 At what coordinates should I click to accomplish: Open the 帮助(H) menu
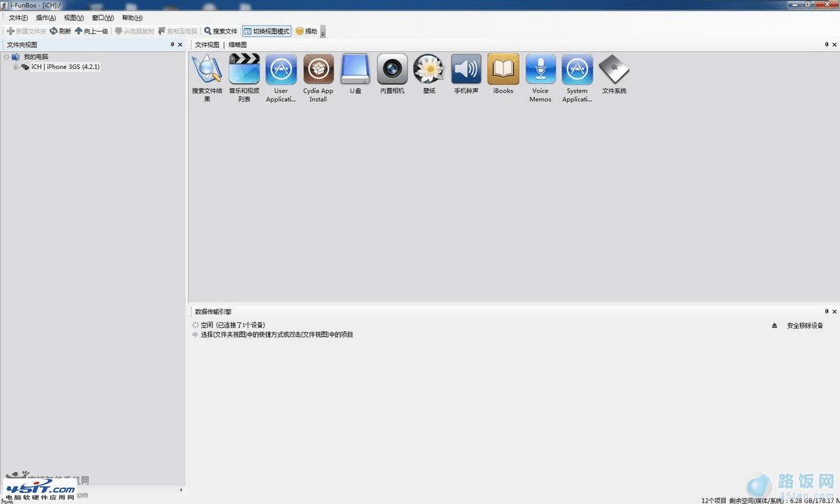(x=132, y=18)
